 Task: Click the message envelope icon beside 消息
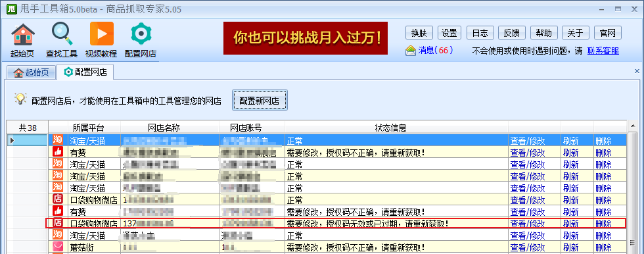410,51
